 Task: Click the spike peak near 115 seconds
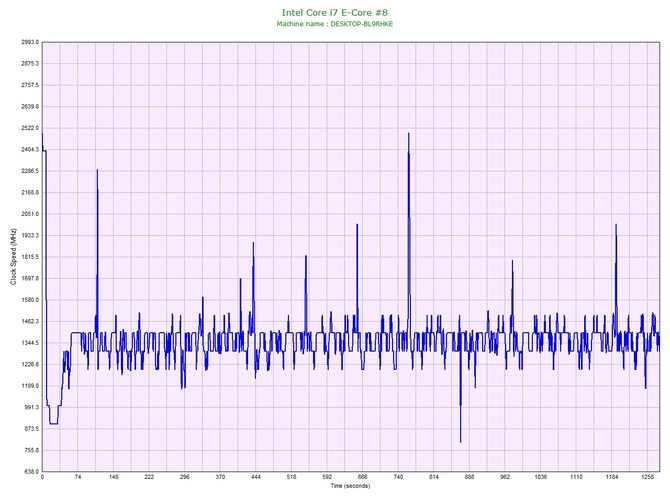coord(97,170)
